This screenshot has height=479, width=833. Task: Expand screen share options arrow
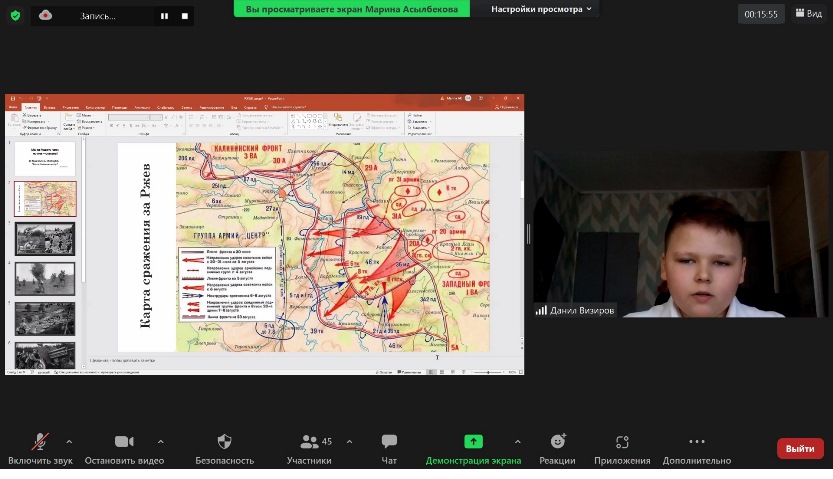coord(517,441)
